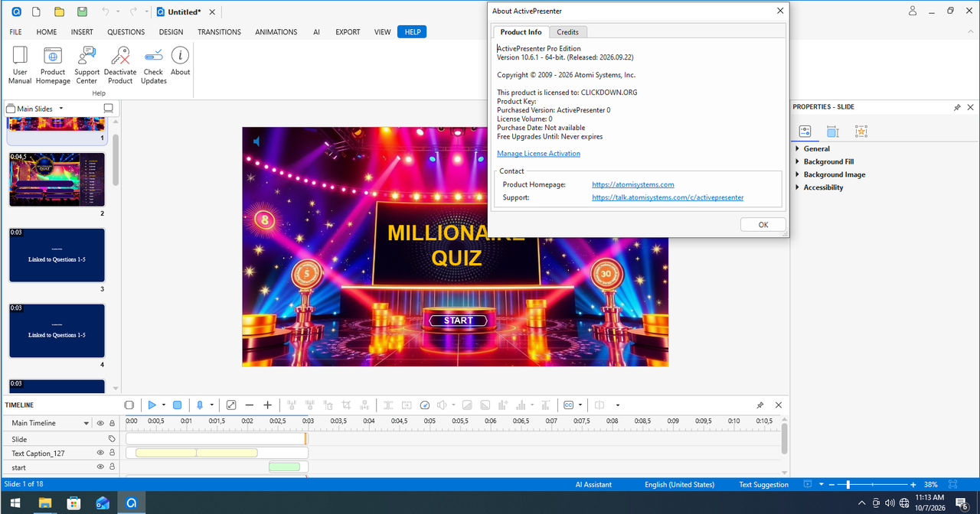Zoom in the timeline with the plus icon
This screenshot has height=514, width=980.
tap(267, 405)
